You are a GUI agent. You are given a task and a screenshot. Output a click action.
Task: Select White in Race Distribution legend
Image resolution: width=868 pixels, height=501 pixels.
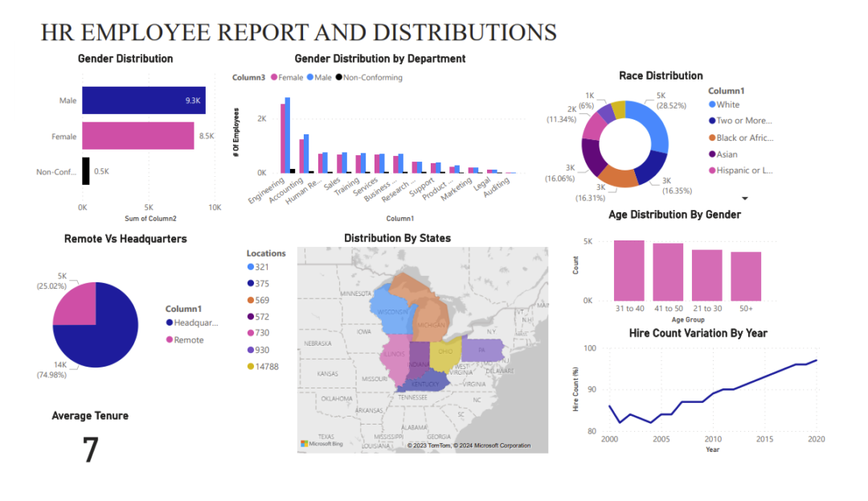727,105
